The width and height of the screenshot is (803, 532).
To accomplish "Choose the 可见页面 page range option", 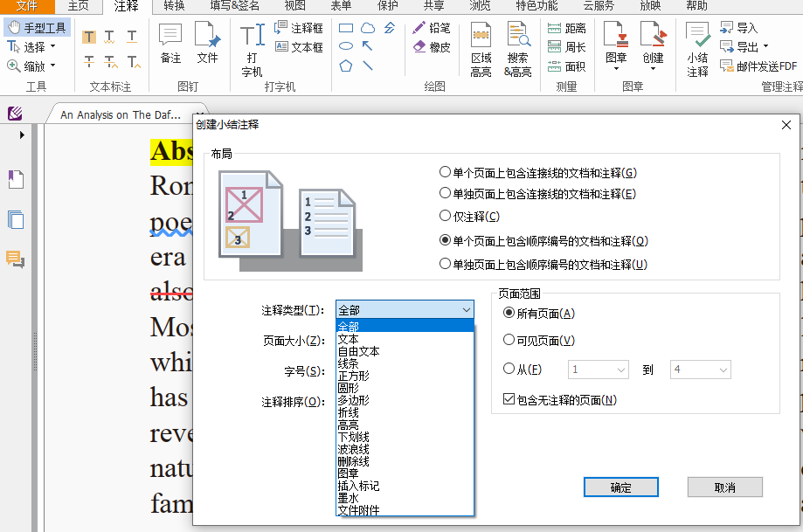I will coord(509,340).
